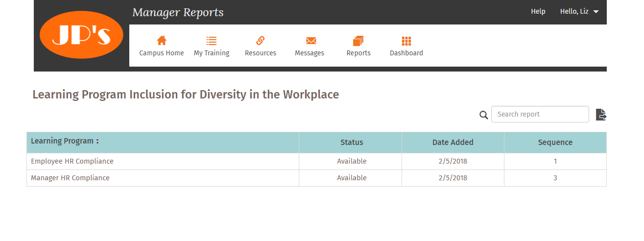
Task: Click the JP's orange logo
Action: (81, 35)
